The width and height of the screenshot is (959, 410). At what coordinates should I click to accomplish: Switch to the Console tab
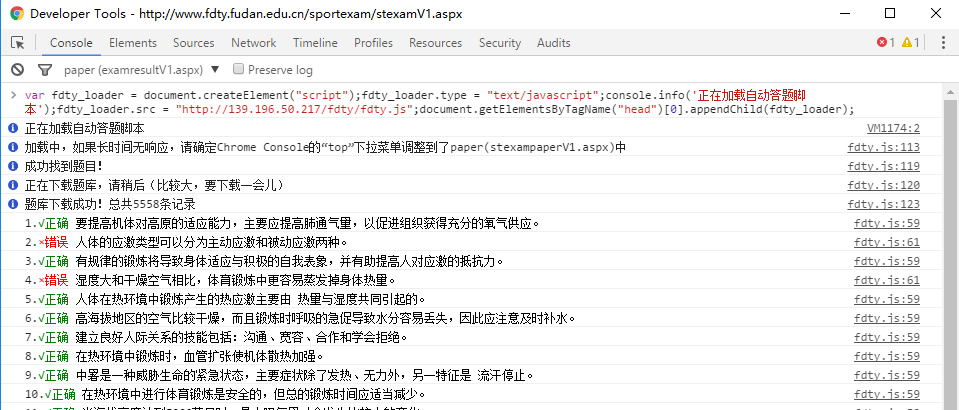(x=71, y=43)
